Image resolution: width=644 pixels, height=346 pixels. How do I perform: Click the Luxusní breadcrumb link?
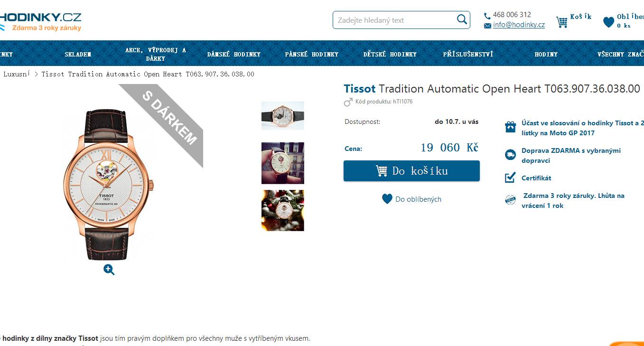click(x=17, y=74)
